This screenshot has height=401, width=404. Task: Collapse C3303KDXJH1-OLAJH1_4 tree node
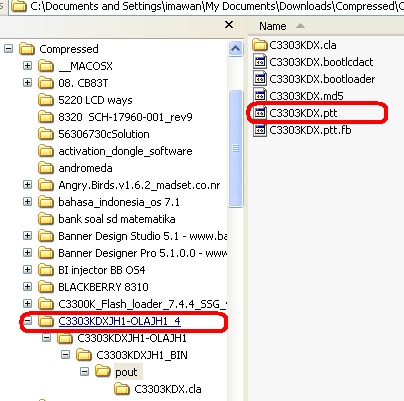point(28,321)
